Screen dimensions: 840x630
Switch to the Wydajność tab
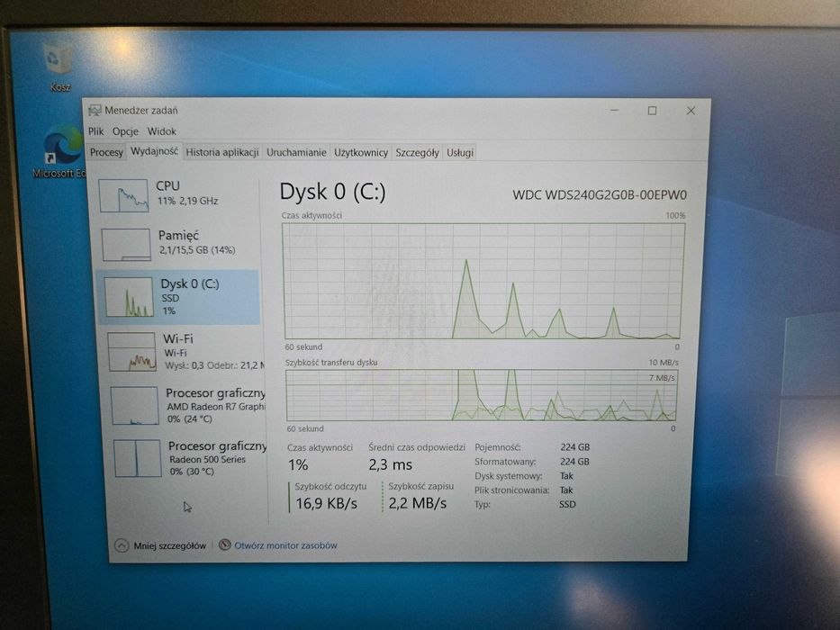click(154, 151)
